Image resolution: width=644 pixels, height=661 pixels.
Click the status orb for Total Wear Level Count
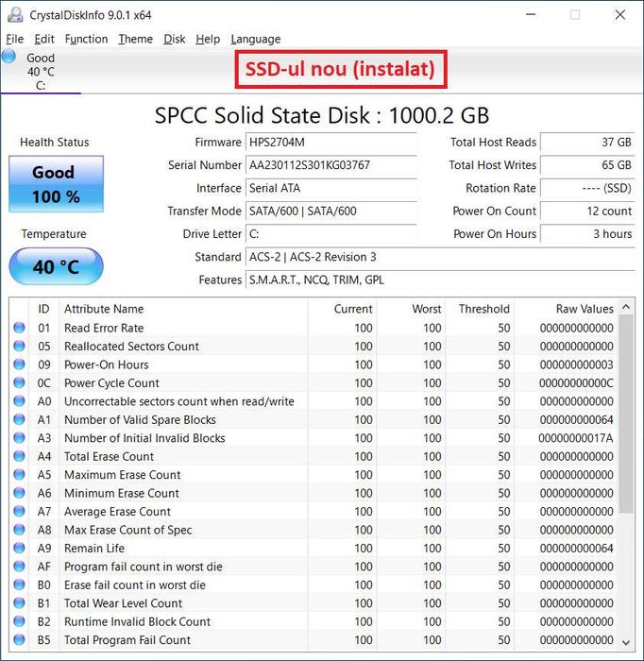(x=19, y=603)
